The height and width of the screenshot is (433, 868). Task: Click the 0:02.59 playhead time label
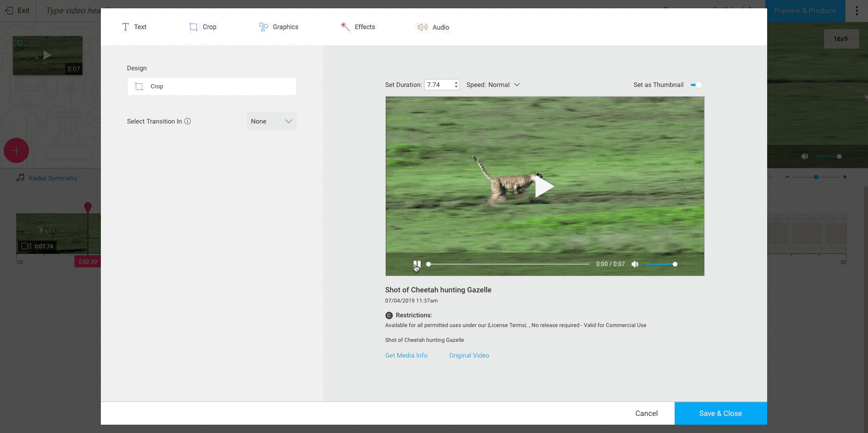(87, 262)
